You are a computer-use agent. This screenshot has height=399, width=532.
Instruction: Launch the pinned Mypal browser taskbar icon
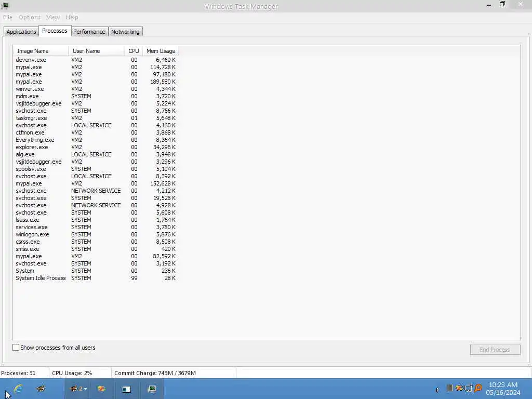41,389
